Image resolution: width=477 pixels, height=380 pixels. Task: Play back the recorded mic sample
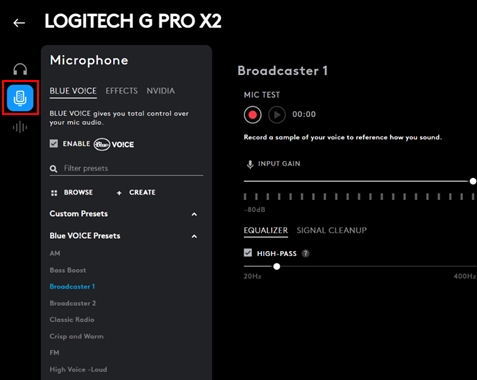(277, 115)
